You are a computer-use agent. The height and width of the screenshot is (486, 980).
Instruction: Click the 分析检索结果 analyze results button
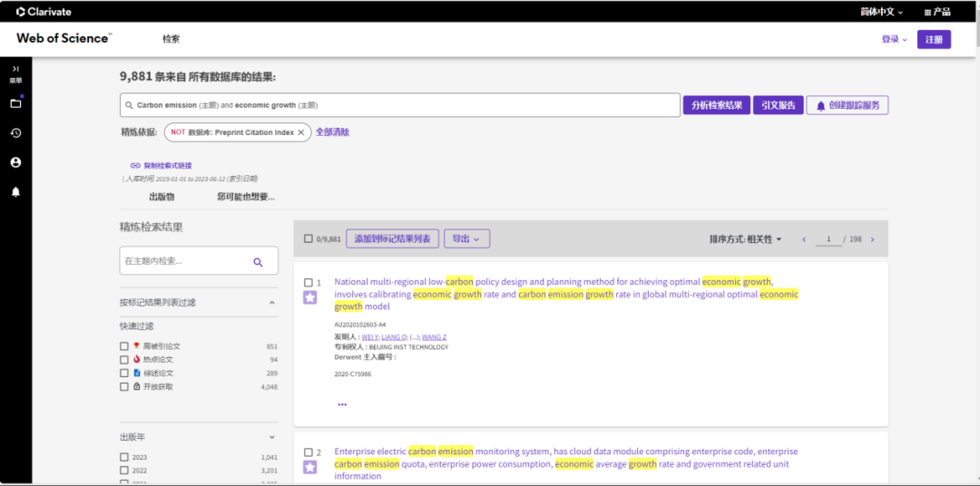click(716, 105)
